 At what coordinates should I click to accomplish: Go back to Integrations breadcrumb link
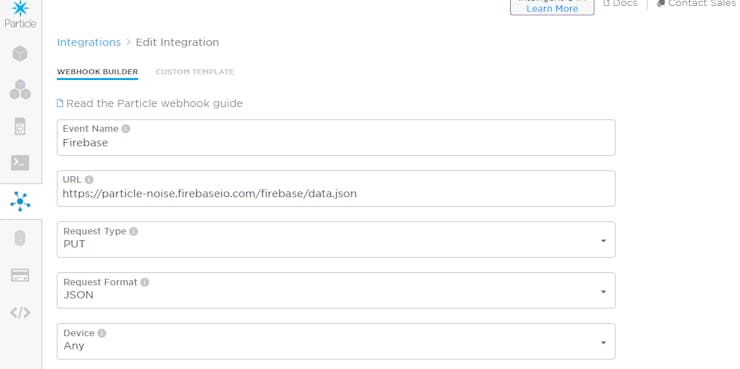pyautogui.click(x=89, y=42)
